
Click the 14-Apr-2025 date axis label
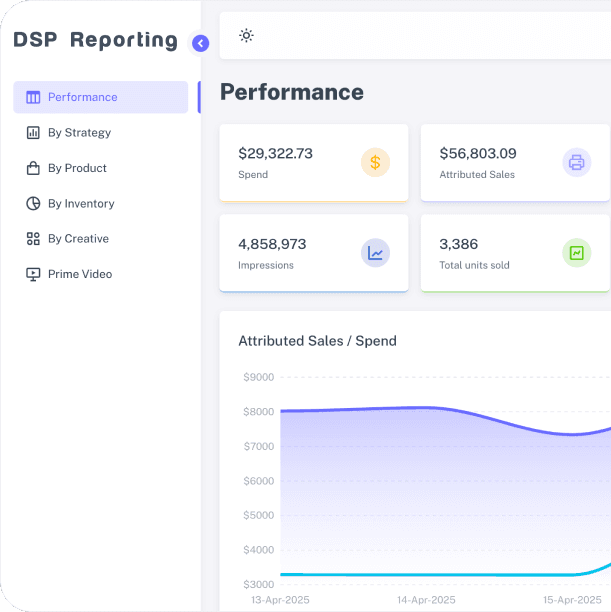pyautogui.click(x=426, y=600)
